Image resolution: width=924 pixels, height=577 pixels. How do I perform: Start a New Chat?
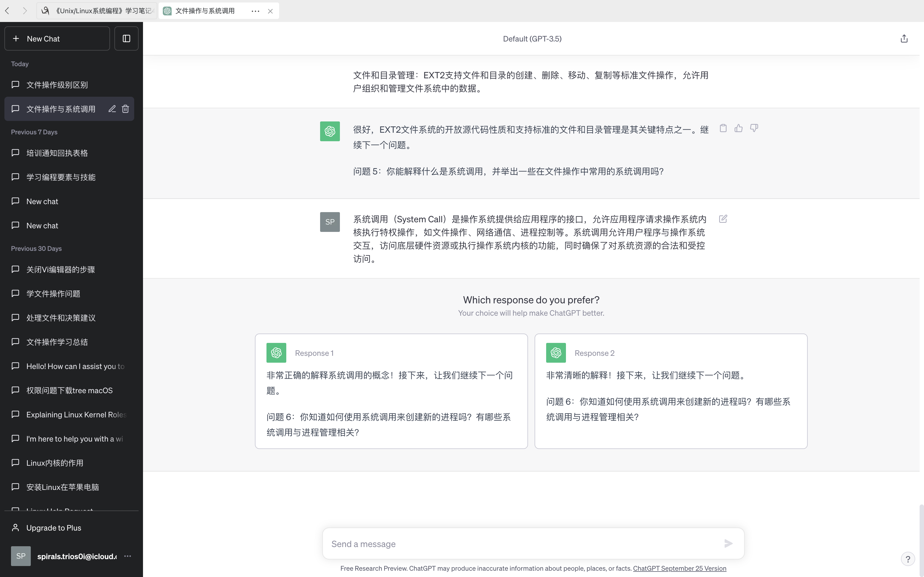[57, 38]
